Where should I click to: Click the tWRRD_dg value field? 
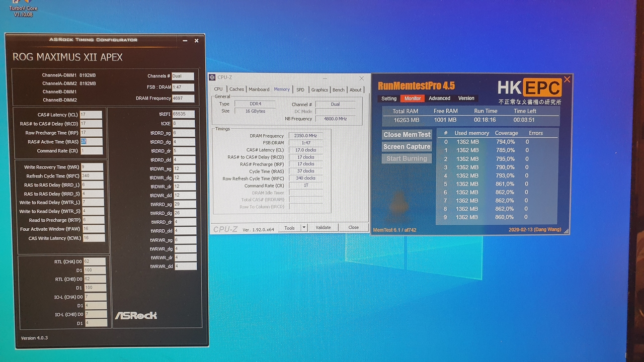(x=185, y=213)
